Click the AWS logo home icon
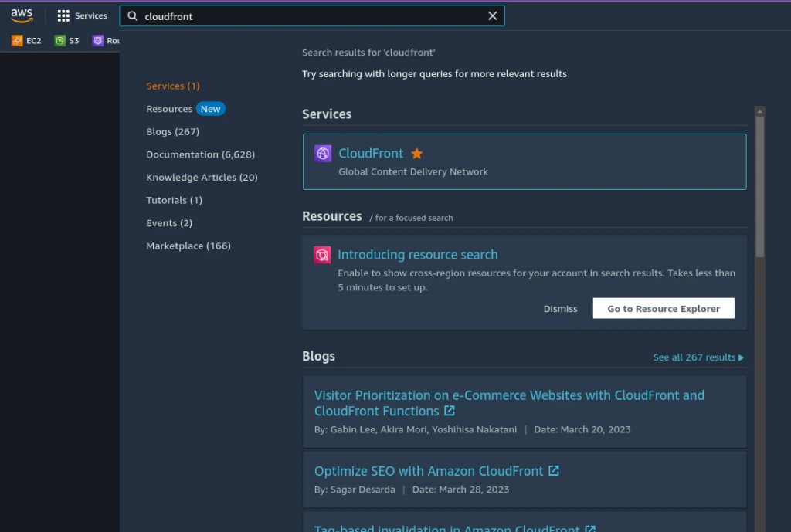791x532 pixels. click(x=22, y=15)
